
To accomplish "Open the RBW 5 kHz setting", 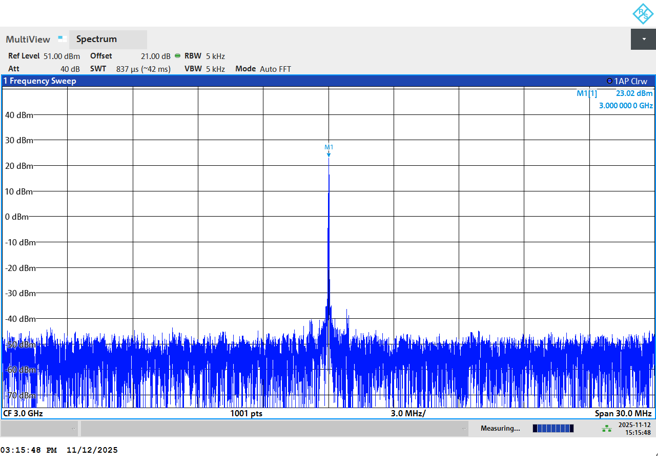I will tap(204, 56).
